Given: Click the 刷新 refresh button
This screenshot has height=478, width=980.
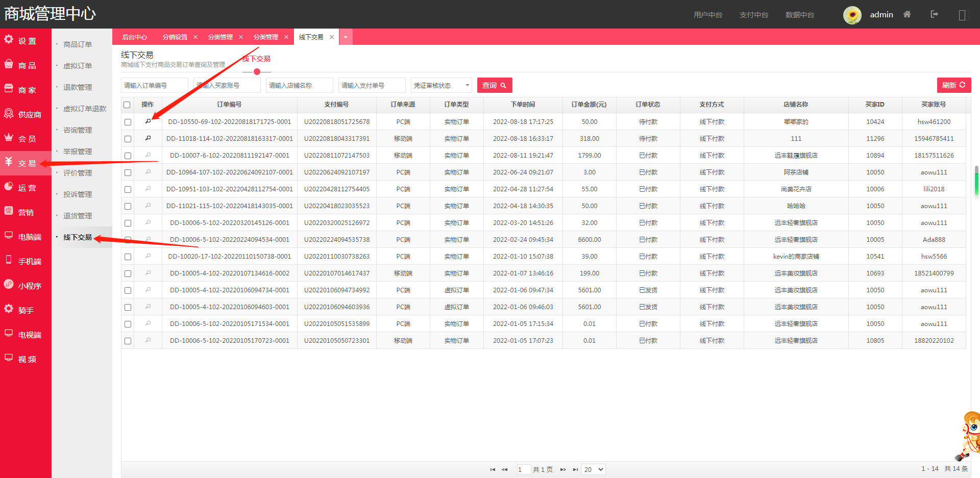Looking at the screenshot, I should click(x=954, y=85).
